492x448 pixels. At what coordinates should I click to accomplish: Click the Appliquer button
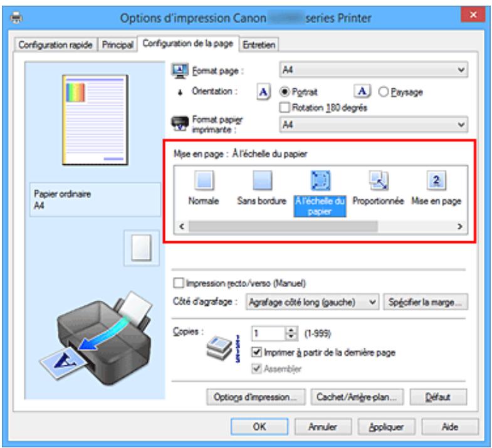(x=387, y=427)
